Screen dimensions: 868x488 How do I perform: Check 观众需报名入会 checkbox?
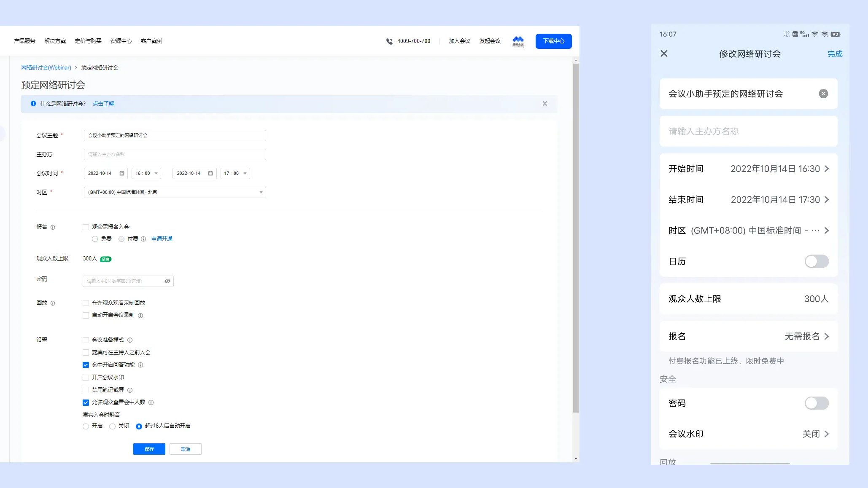86,227
